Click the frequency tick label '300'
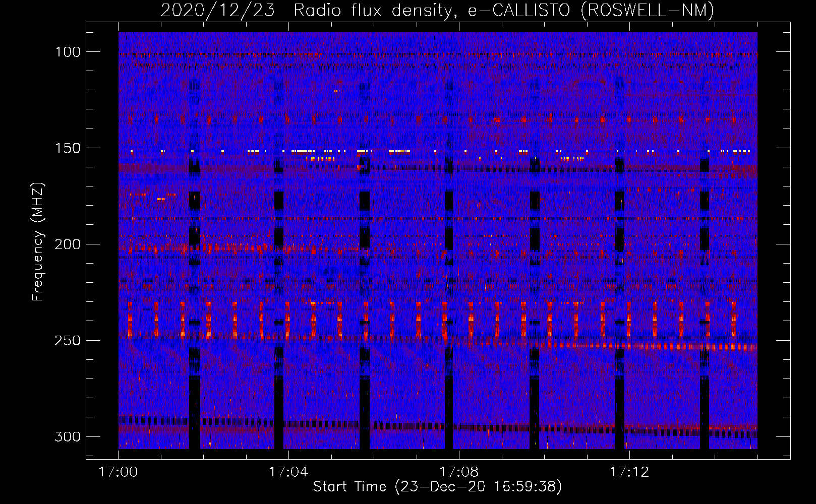This screenshot has height=504, width=816. [x=68, y=436]
